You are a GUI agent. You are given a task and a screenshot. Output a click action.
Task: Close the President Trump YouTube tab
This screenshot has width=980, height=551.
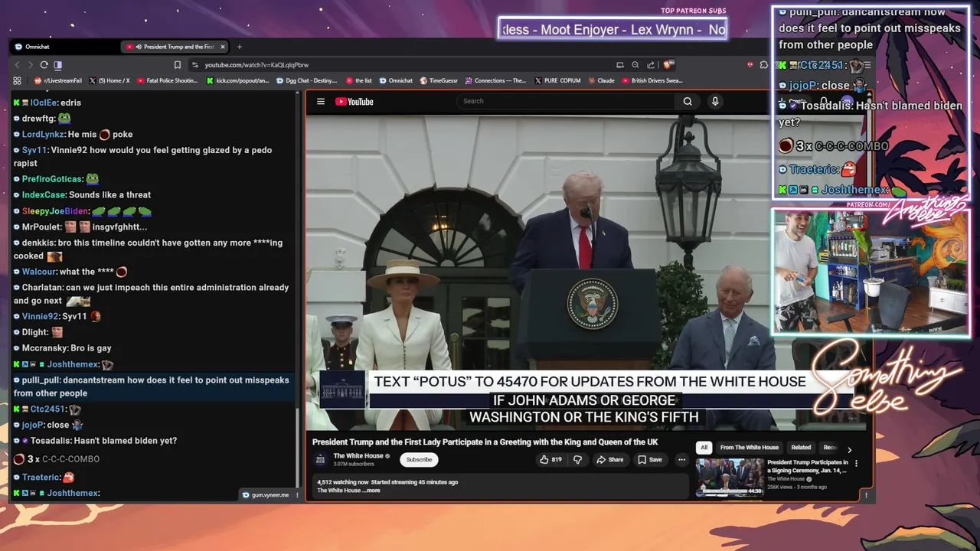click(223, 47)
